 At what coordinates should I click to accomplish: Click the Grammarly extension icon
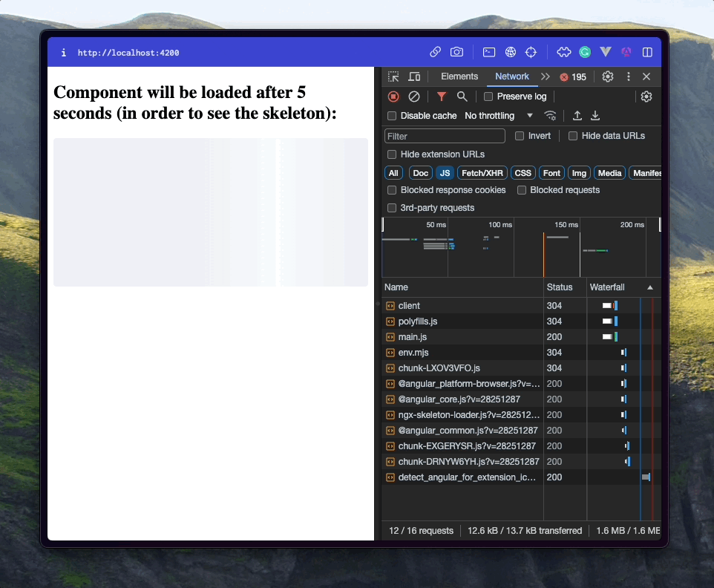coord(585,53)
